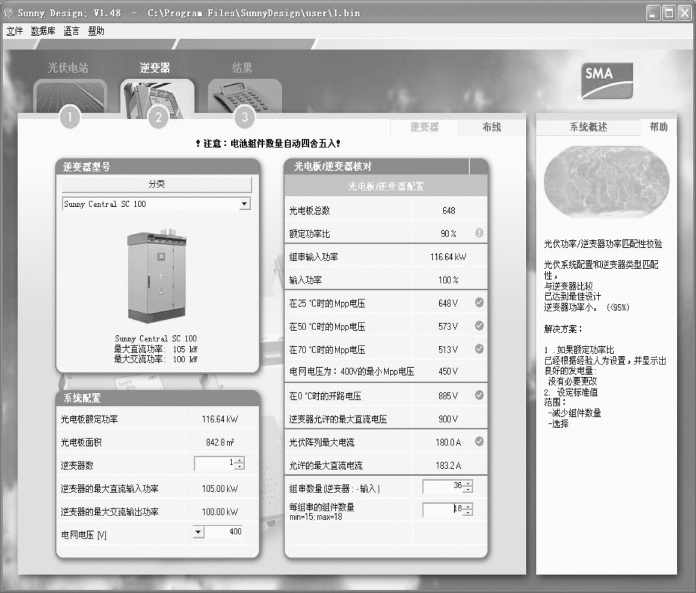Click the SMA logo
The height and width of the screenshot is (593, 696).
[x=607, y=81]
